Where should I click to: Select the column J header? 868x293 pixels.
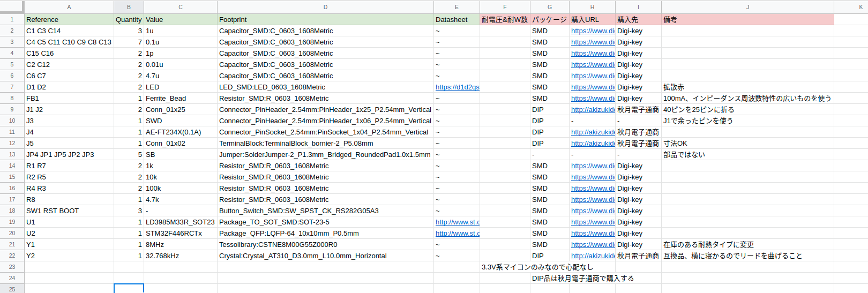point(747,7)
